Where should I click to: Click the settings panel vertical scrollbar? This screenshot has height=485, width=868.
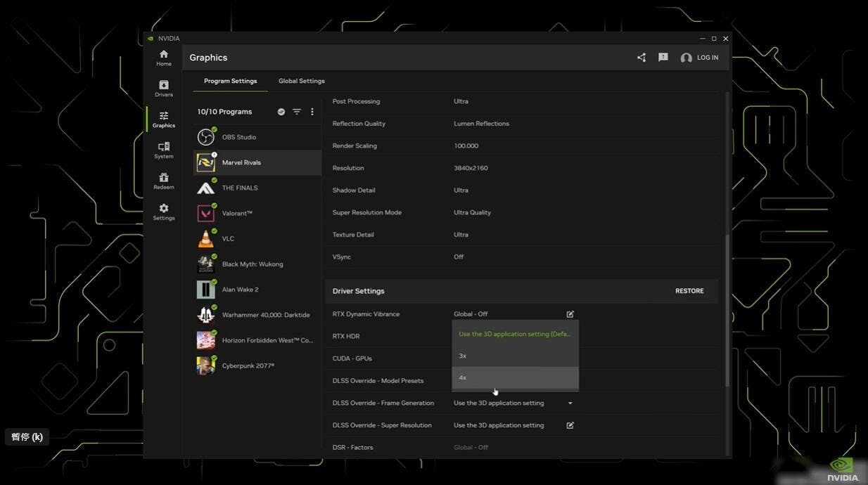point(727,309)
